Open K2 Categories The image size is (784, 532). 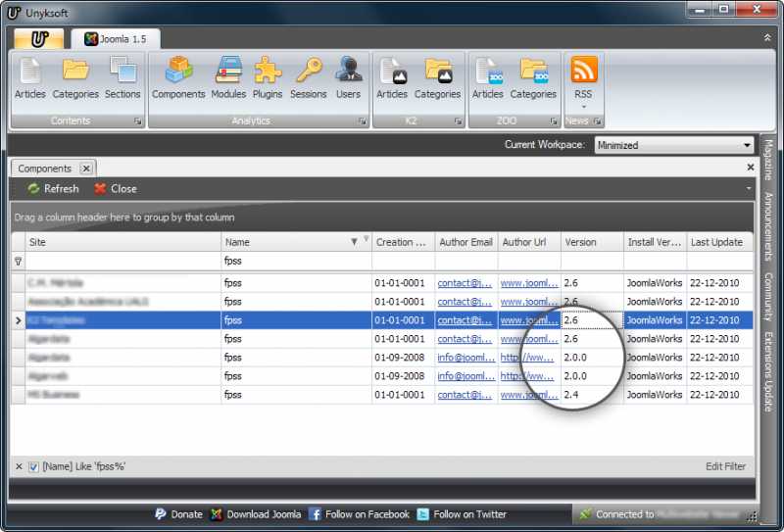click(x=437, y=78)
